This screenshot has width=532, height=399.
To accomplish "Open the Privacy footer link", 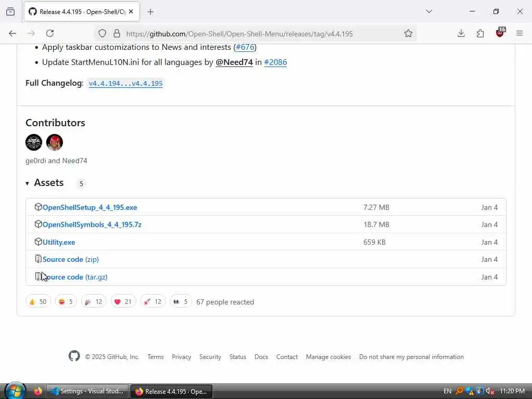I will click(x=181, y=357).
